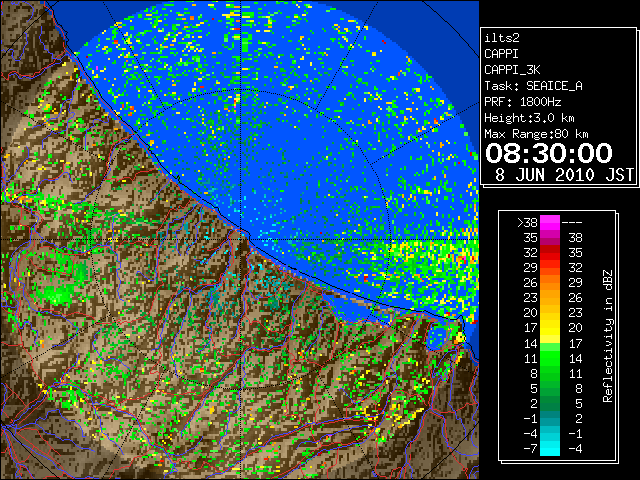Click the radar center where crosshair lines meet
Viewport: 640px width, 480px height.
point(241,239)
